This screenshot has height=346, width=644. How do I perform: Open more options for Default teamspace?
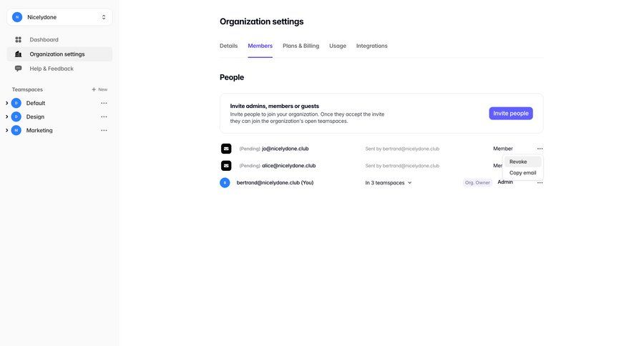pyautogui.click(x=104, y=103)
